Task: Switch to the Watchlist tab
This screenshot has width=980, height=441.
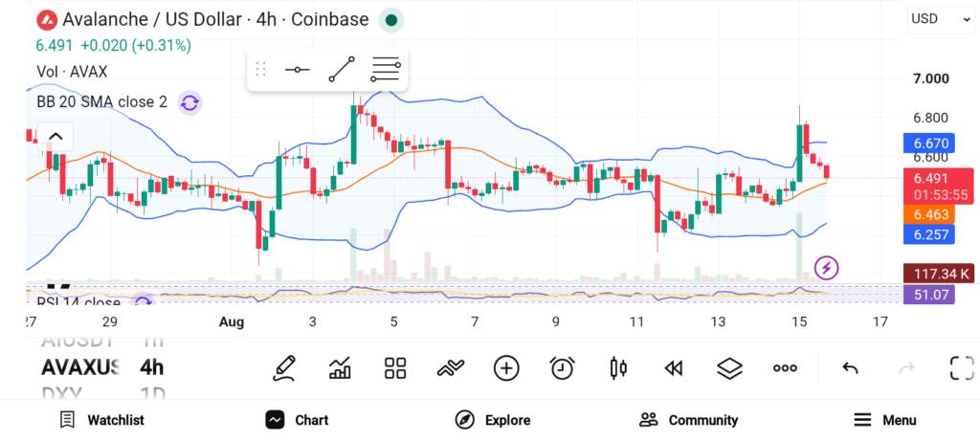Action: 101,420
